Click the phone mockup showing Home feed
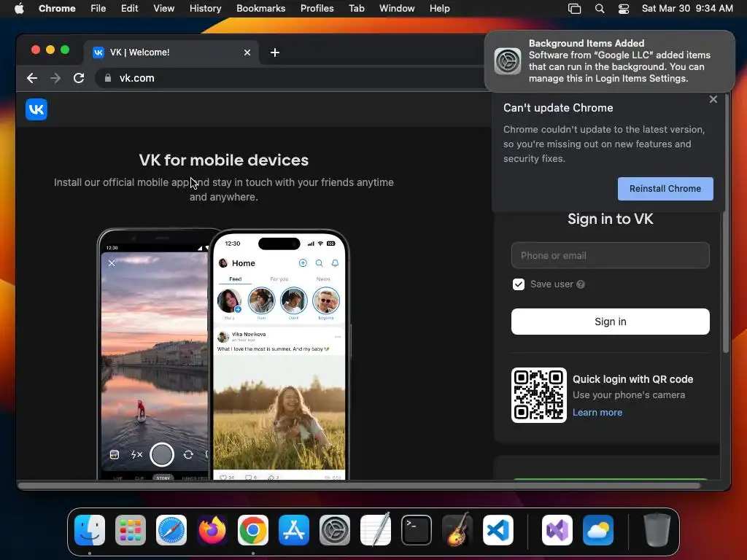Viewport: 747px width, 560px height. 279,355
